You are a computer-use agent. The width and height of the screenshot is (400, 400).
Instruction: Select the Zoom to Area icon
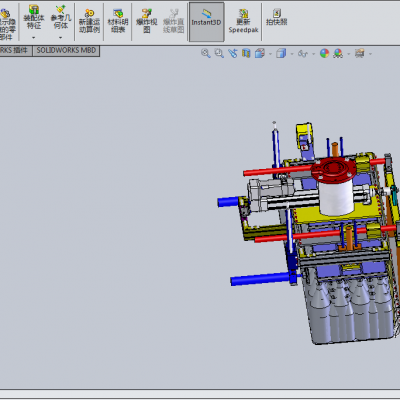click(x=219, y=53)
